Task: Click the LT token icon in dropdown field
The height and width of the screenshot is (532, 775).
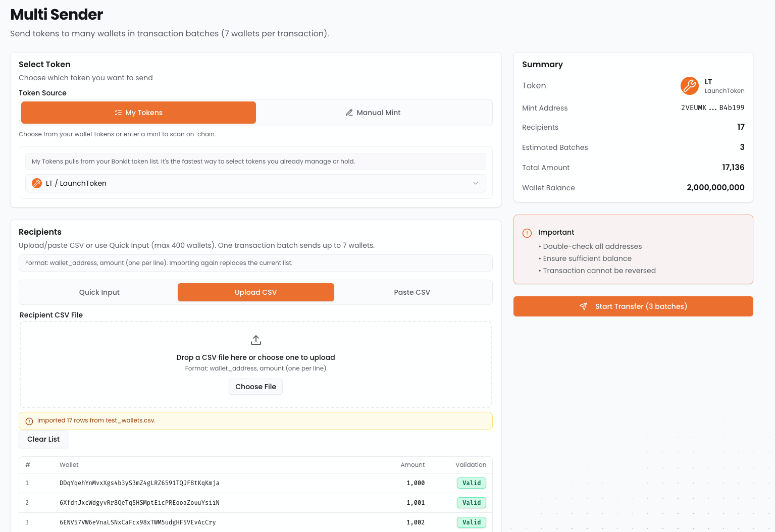Action: tap(37, 183)
